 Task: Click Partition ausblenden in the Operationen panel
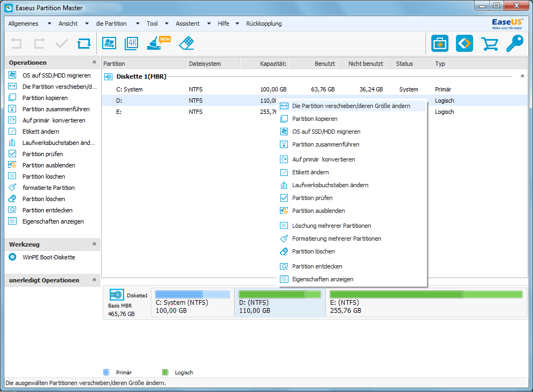(49, 165)
